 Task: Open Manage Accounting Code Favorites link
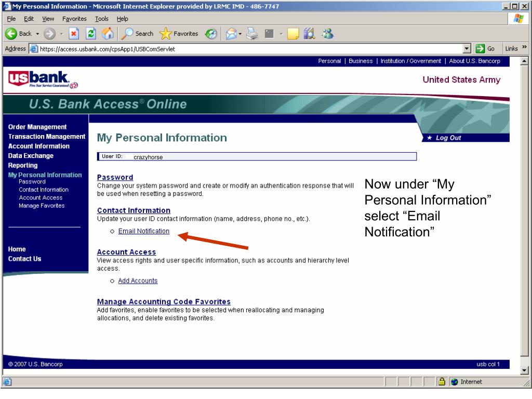(x=164, y=302)
